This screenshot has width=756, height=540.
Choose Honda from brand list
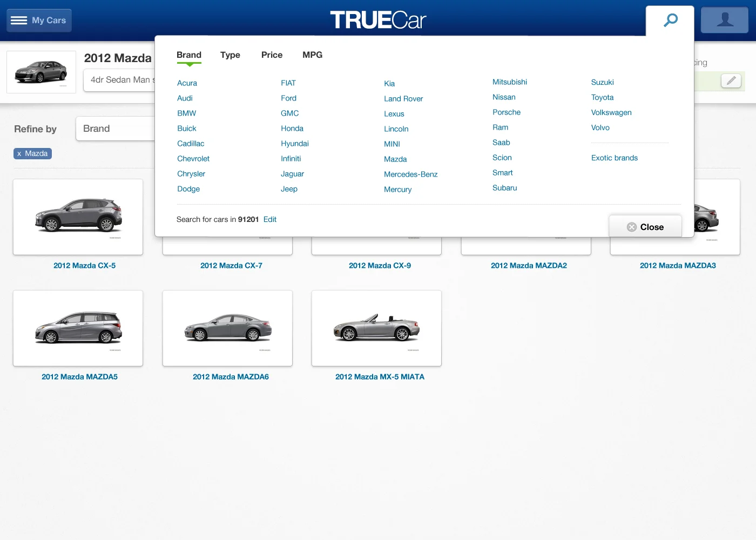point(292,129)
